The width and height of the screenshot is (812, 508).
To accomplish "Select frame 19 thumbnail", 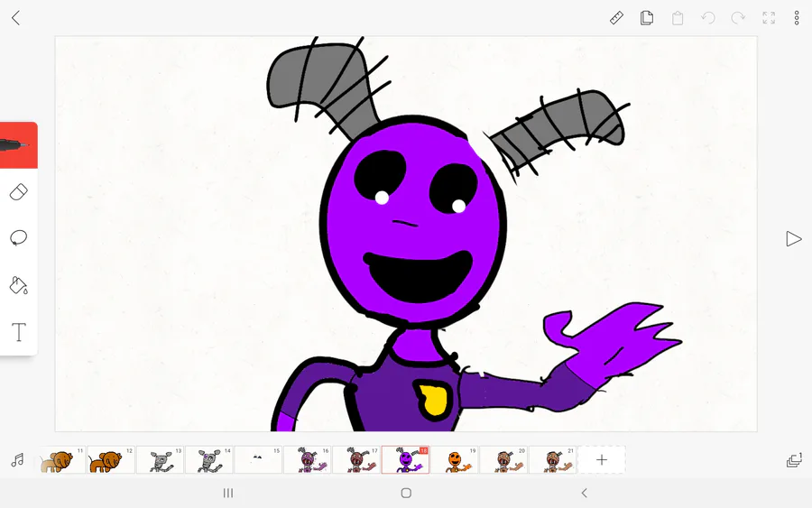I will point(454,460).
